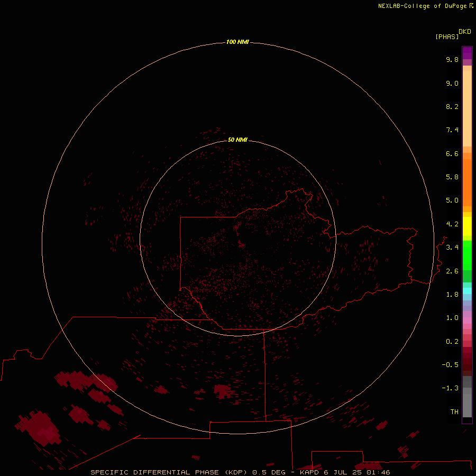476x476 pixels.
Task: Click the NEXLAB-College of DuPage credit text
Action: click(x=422, y=6)
